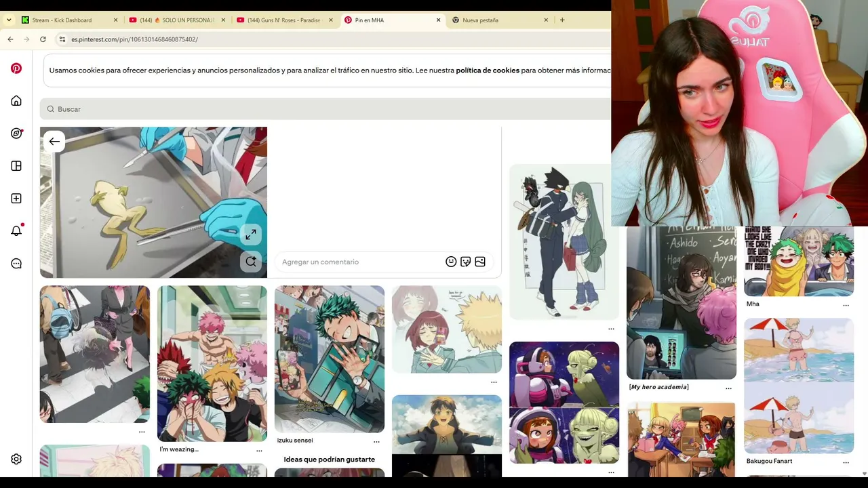Open the tab search dropdown arrow

9,20
